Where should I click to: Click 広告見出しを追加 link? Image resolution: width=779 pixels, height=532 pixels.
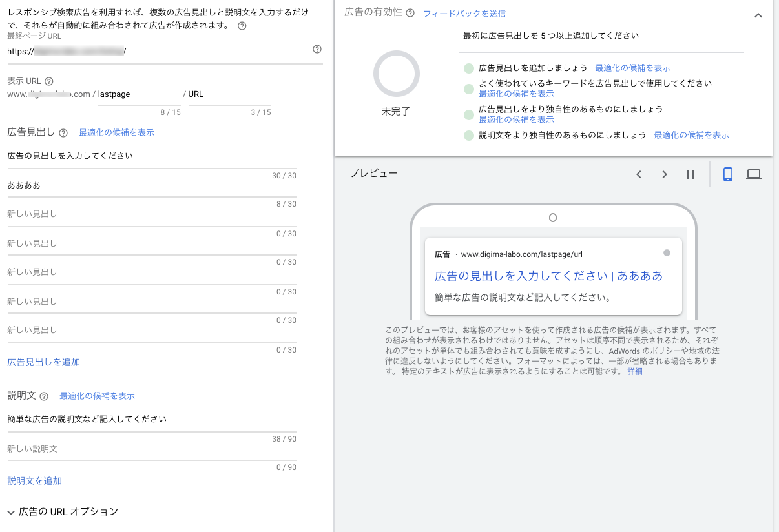(x=44, y=362)
